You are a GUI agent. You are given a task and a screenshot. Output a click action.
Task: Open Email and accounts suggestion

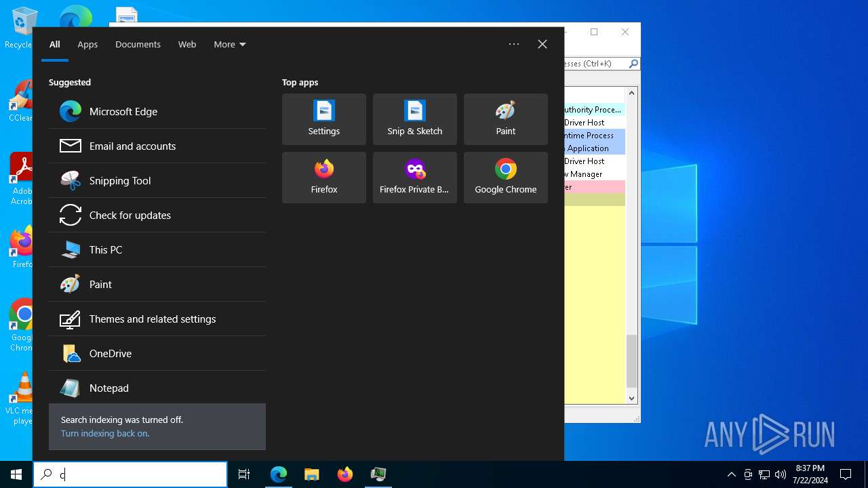tap(157, 146)
